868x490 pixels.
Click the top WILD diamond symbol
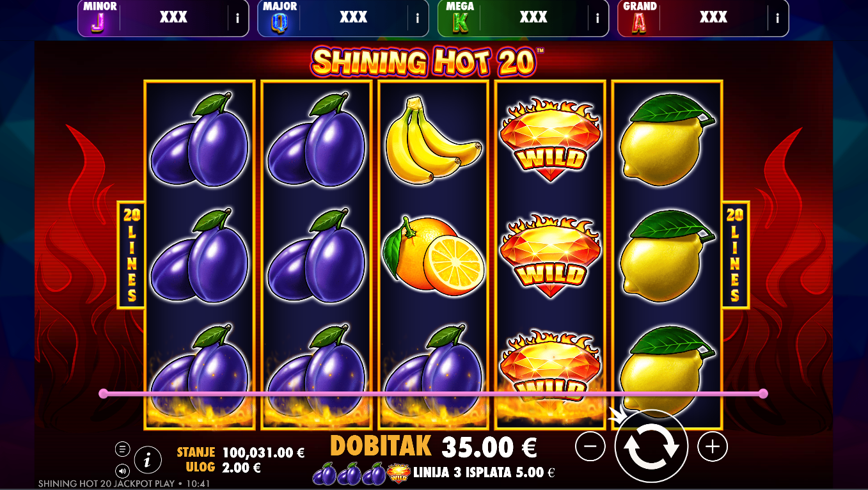click(x=550, y=139)
